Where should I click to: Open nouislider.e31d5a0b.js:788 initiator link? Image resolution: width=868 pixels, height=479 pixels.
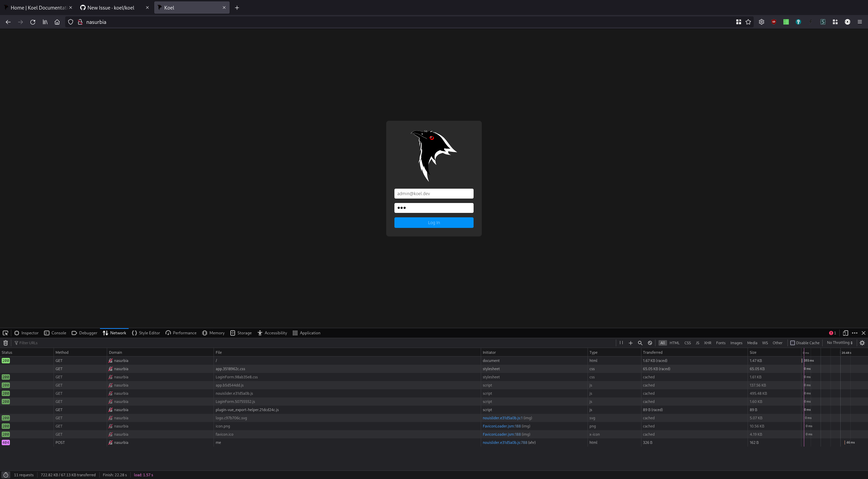tap(505, 442)
